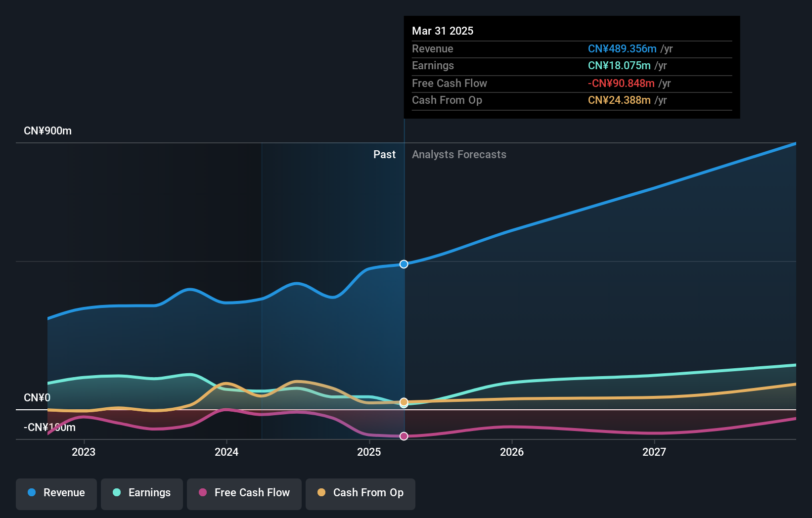Click the 2023 x-axis label
This screenshot has height=518, width=812.
[x=84, y=452]
